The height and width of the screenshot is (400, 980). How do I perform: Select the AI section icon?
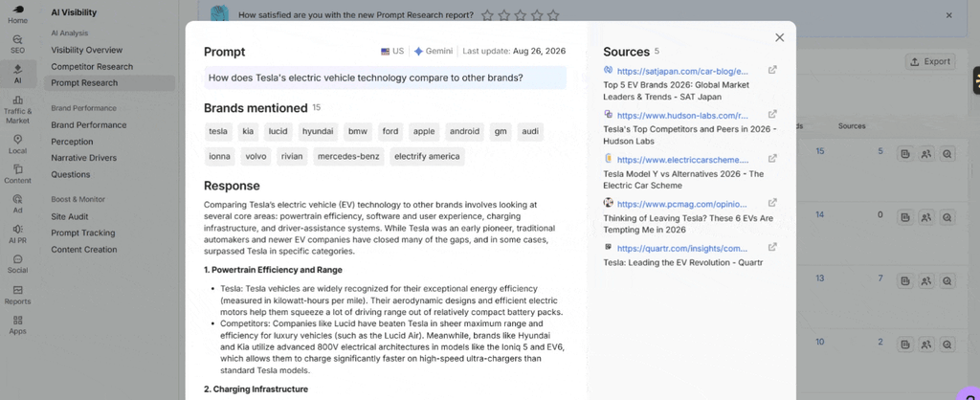point(17,74)
